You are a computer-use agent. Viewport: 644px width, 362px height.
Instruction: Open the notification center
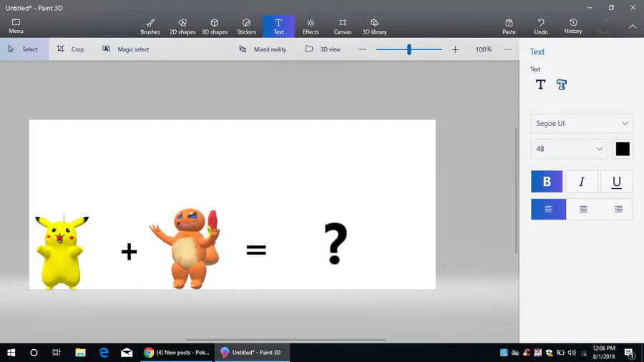(629, 353)
